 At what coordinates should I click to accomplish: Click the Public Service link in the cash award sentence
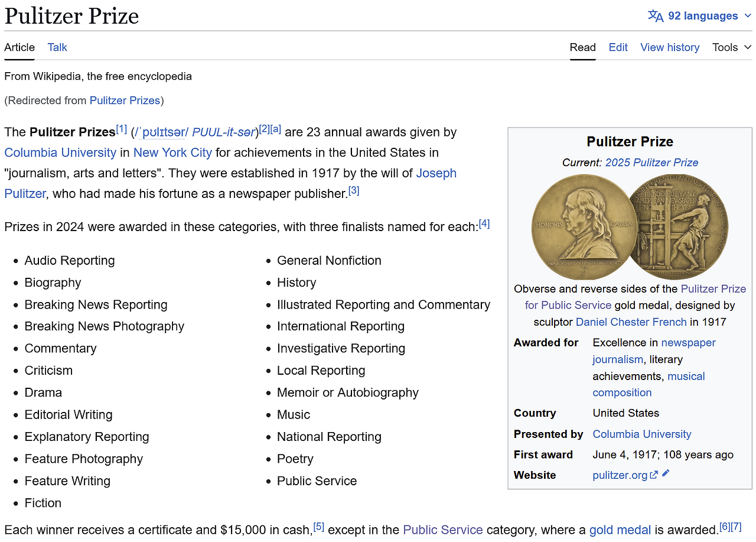pyautogui.click(x=443, y=530)
